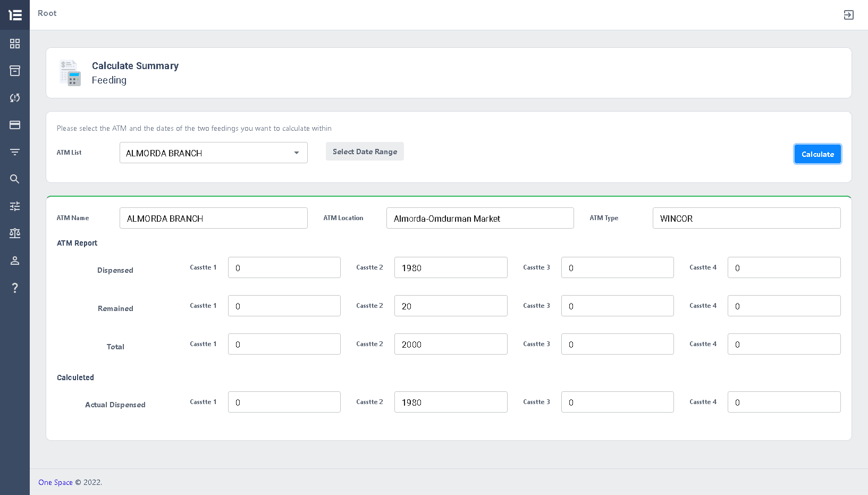Viewport: 868px width, 495px height.
Task: Open the search icon in the sidebar
Action: (14, 179)
